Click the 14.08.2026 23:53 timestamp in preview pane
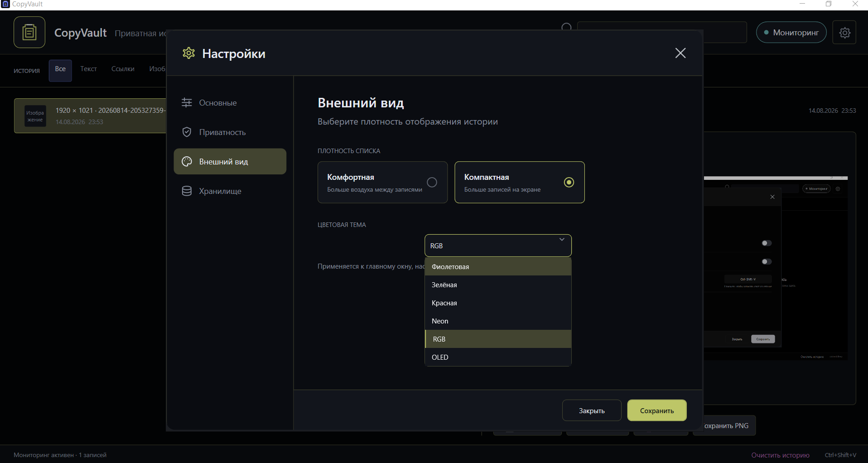 point(832,111)
